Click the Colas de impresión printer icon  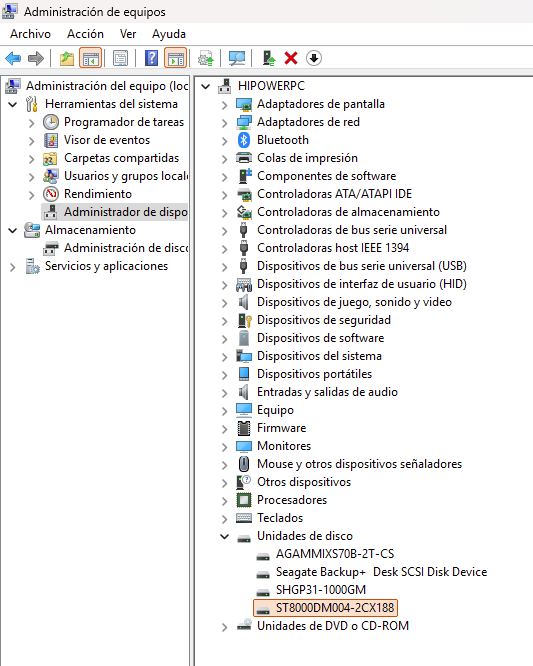point(244,158)
